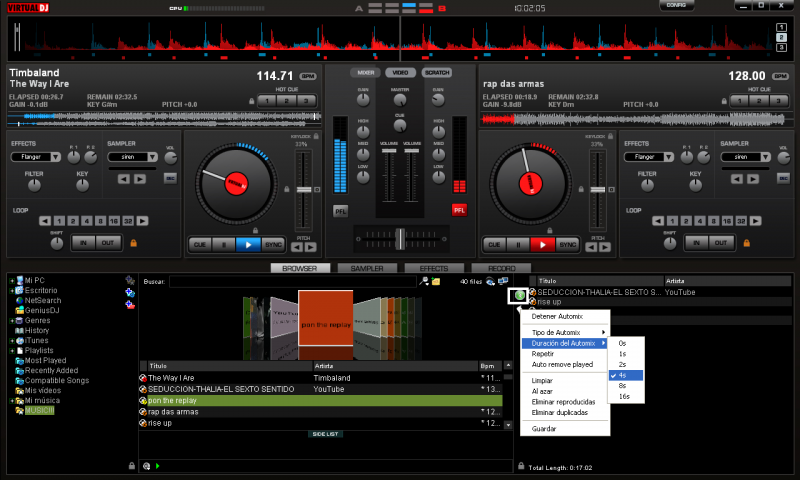The width and height of the screenshot is (800, 480).
Task: Click the loop lock icon on left deck
Action: click(x=132, y=242)
